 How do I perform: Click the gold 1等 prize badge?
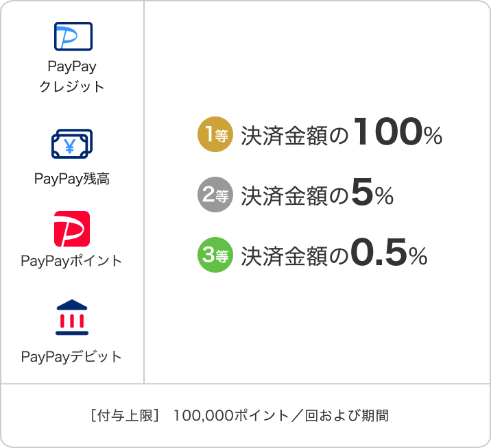pyautogui.click(x=215, y=135)
